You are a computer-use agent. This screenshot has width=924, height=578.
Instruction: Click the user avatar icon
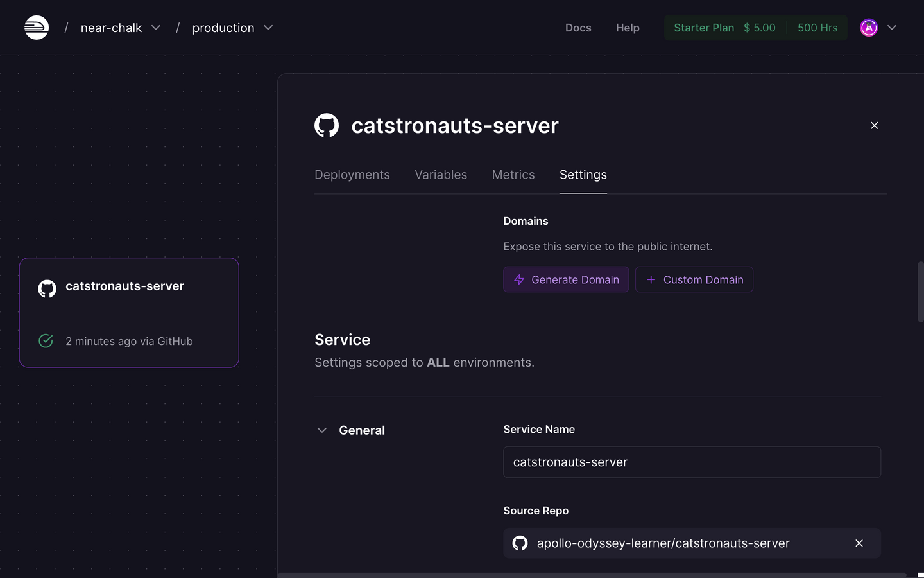click(868, 28)
